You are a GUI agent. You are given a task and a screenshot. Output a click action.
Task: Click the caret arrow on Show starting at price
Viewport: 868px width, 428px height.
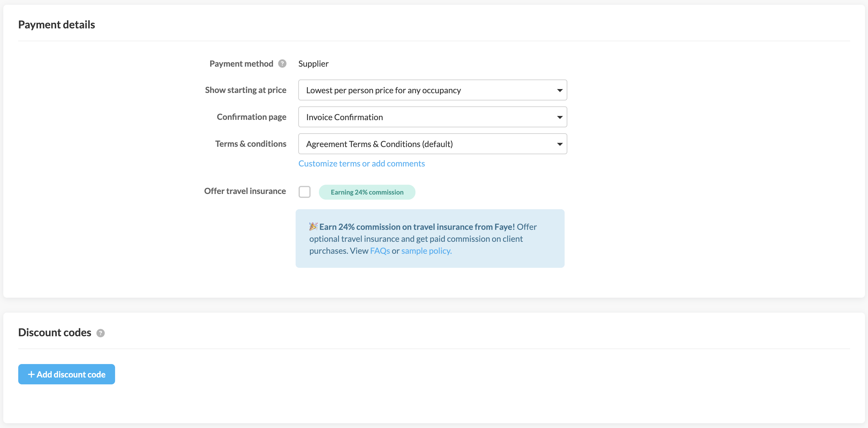coord(559,90)
